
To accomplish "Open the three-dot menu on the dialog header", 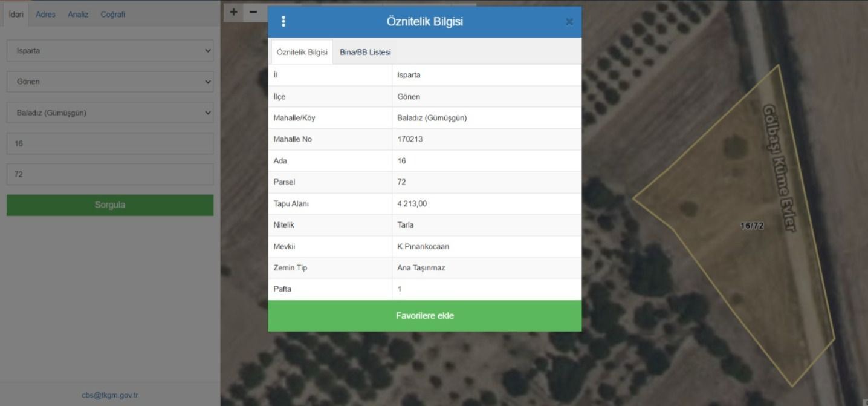I will click(283, 21).
